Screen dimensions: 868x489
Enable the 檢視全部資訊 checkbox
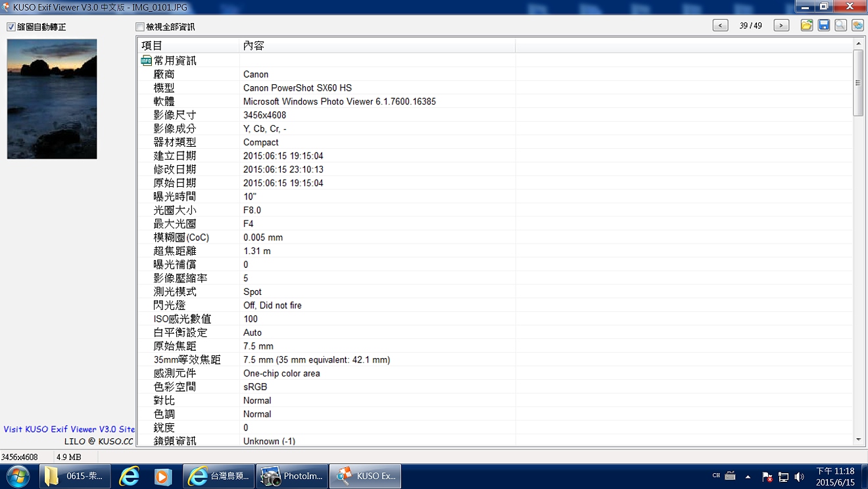point(139,27)
